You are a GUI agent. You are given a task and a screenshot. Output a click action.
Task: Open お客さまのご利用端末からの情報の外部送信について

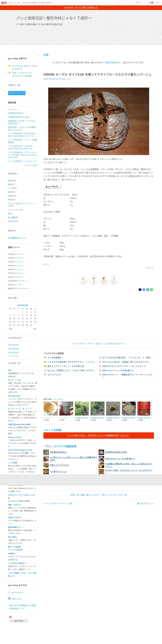tap(22, 607)
